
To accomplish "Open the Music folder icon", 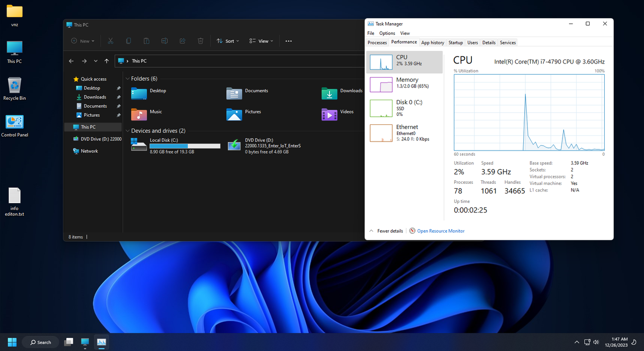I will click(139, 114).
